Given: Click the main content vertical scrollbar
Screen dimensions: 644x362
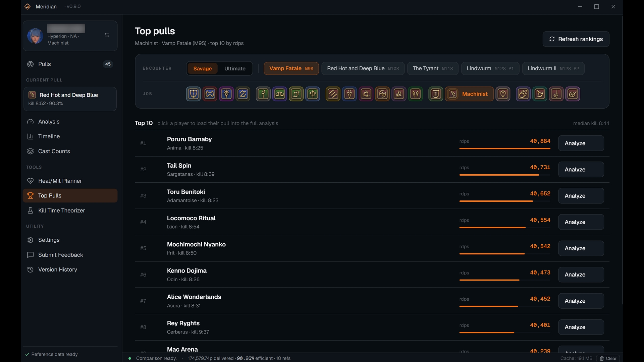Looking at the screenshot, I should click(623, 160).
